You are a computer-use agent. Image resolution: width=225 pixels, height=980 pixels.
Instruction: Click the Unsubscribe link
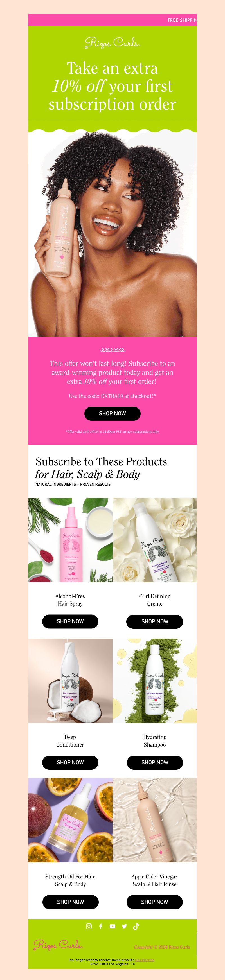tap(145, 960)
